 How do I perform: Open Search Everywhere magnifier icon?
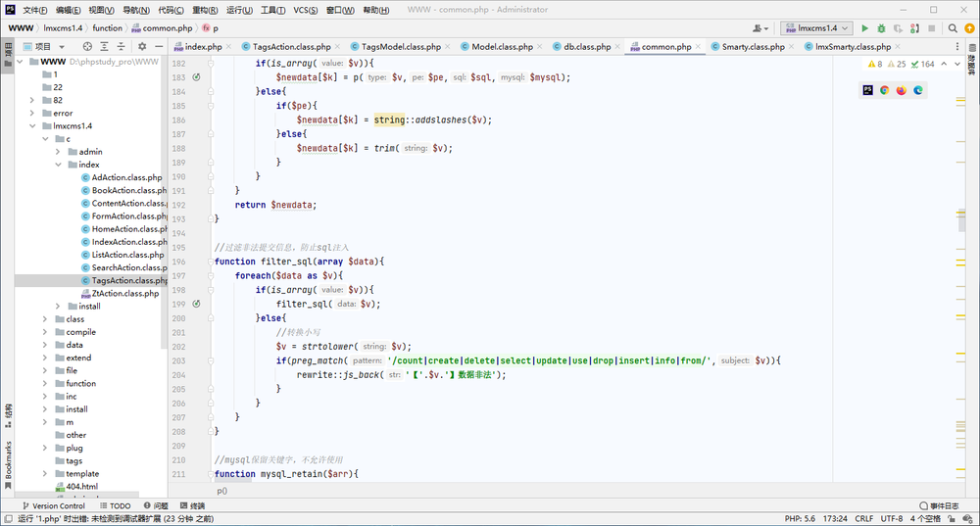(953, 28)
